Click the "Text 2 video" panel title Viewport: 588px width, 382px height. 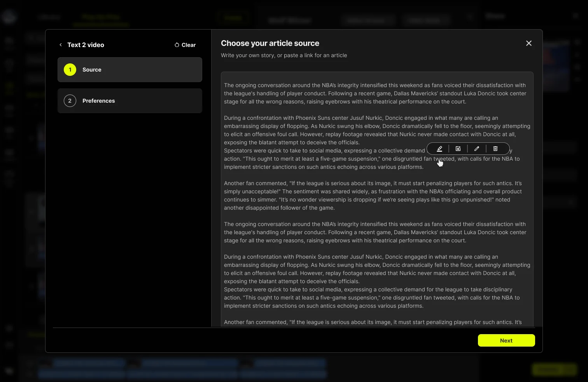[x=86, y=45]
